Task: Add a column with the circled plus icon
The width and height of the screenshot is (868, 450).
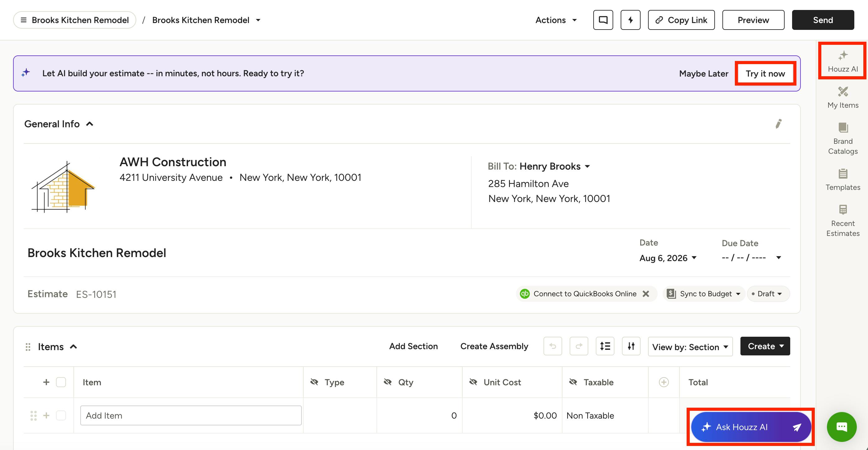Action: pyautogui.click(x=664, y=382)
